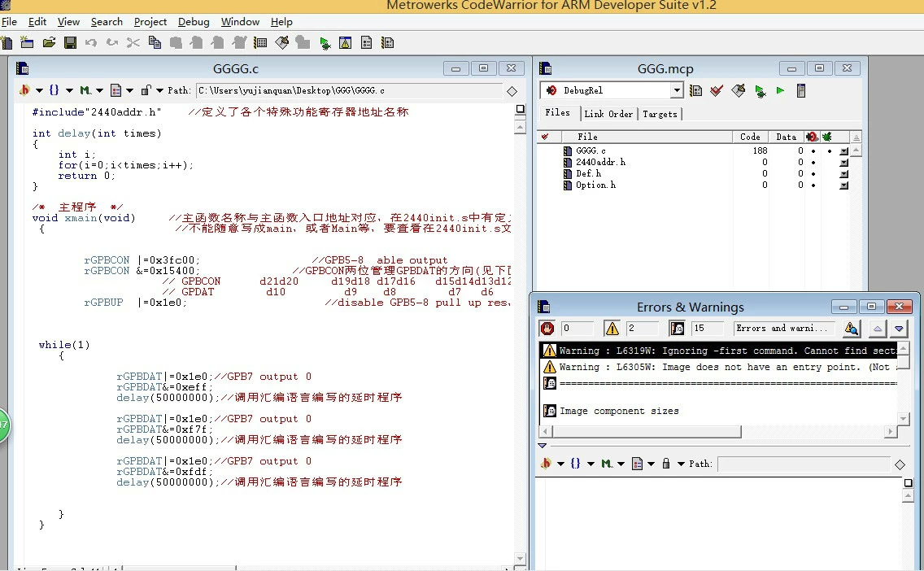This screenshot has width=924, height=571.
Task: Click the green Run arrow in GGG.mcp
Action: coord(780,90)
